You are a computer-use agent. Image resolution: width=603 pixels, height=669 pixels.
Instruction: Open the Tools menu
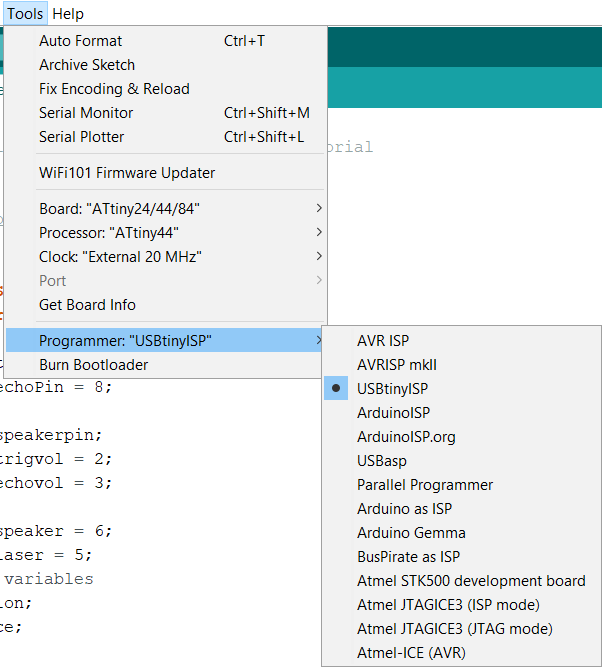(x=25, y=14)
